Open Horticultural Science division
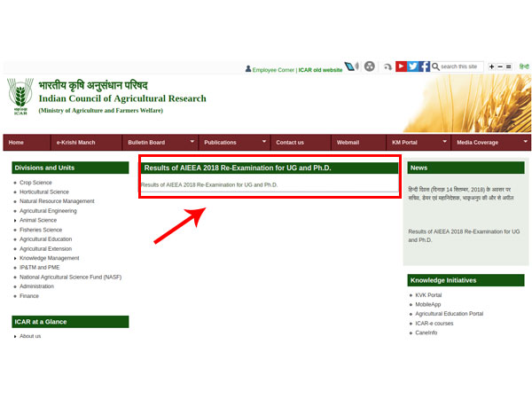The width and height of the screenshot is (532, 399). click(44, 192)
